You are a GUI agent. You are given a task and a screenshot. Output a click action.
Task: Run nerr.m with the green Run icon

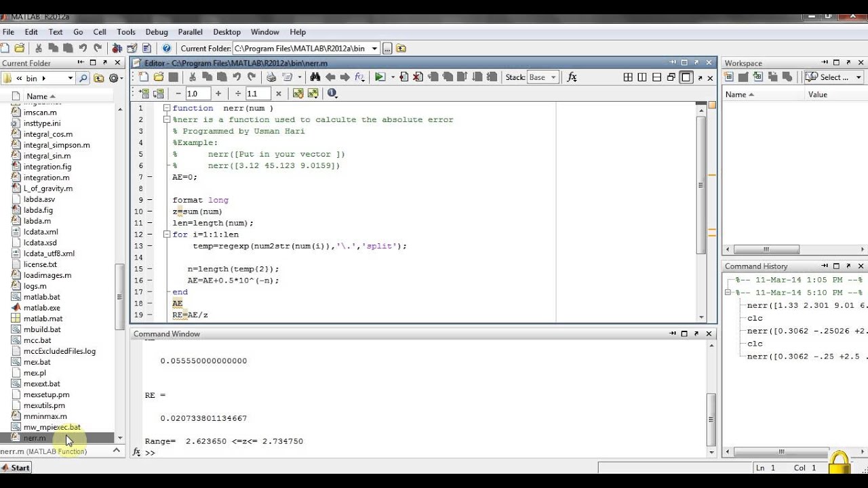point(380,77)
